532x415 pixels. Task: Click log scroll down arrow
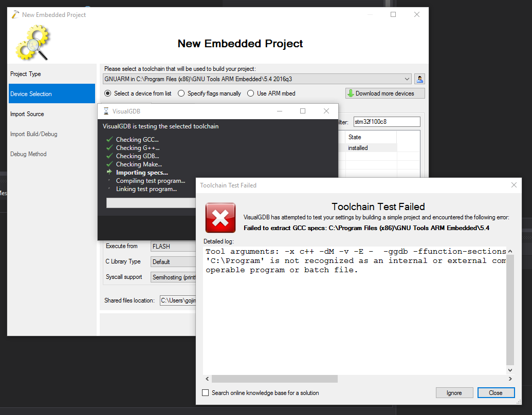click(510, 370)
